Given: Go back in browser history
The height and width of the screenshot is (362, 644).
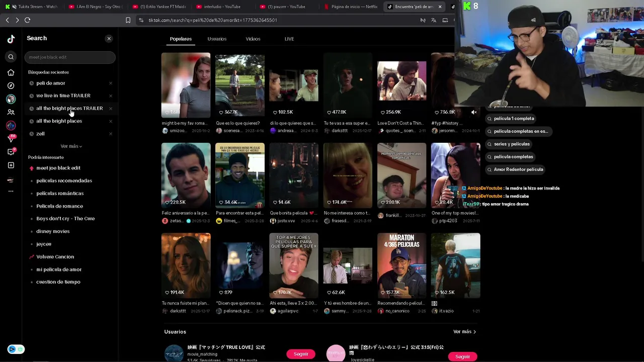Looking at the screenshot, I should [x=7, y=20].
